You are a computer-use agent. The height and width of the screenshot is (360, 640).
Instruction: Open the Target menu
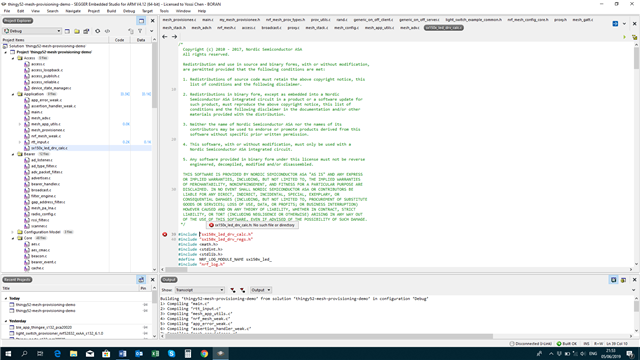click(x=147, y=11)
